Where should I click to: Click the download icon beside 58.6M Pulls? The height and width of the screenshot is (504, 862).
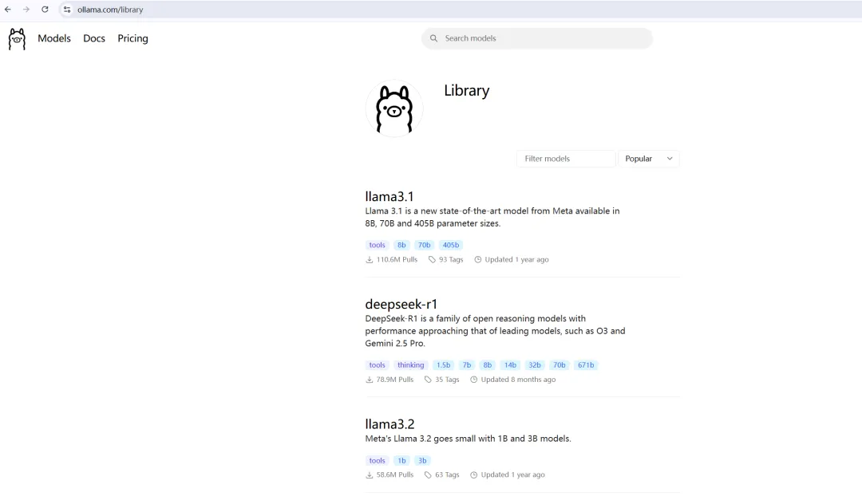(370, 475)
